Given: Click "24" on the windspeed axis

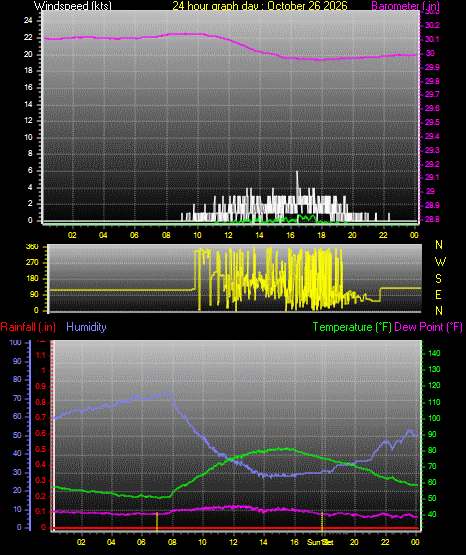Looking at the screenshot, I should [x=28, y=20].
